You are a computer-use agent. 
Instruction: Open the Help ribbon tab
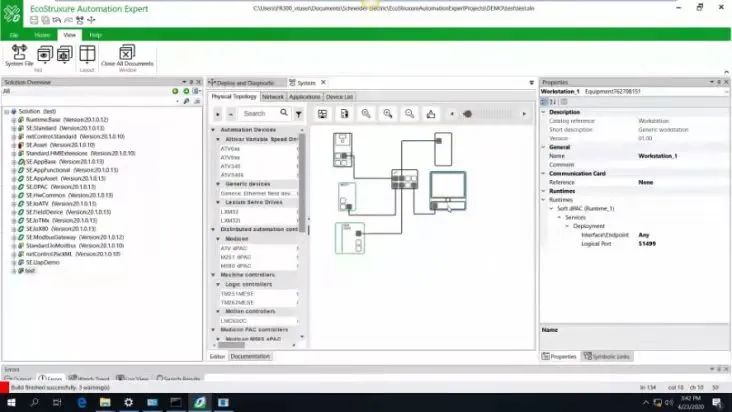[x=95, y=35]
